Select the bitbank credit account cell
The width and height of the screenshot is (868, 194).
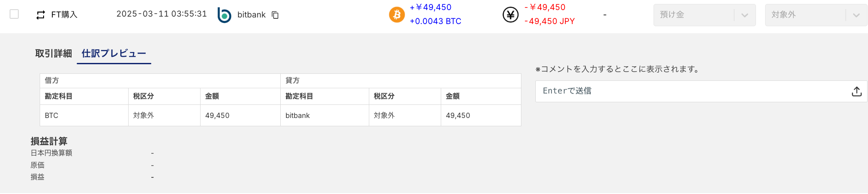point(324,115)
